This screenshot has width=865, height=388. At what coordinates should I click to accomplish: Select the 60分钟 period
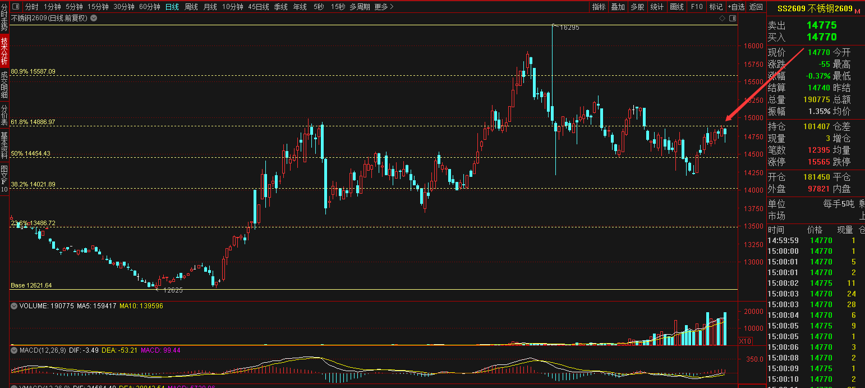click(x=149, y=7)
